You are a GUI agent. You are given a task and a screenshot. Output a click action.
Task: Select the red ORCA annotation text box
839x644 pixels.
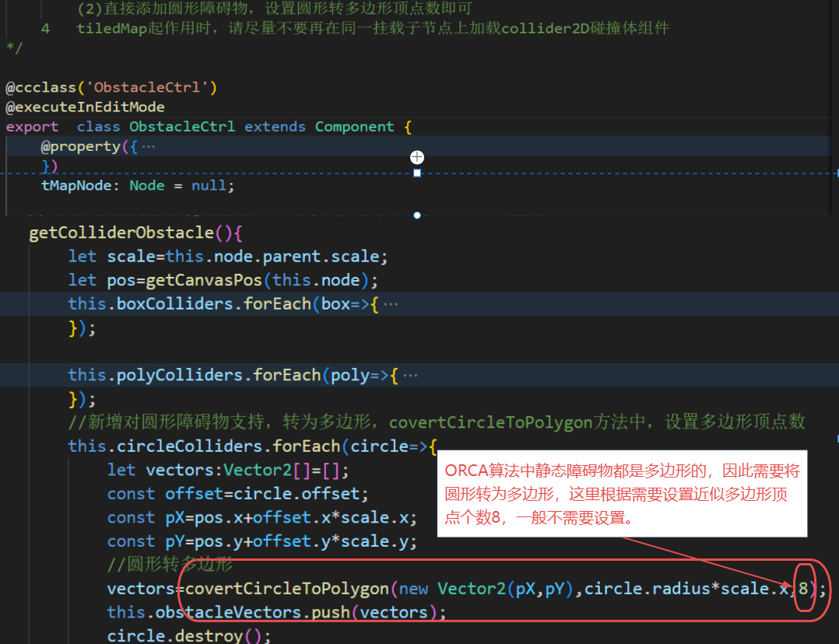[x=623, y=494]
